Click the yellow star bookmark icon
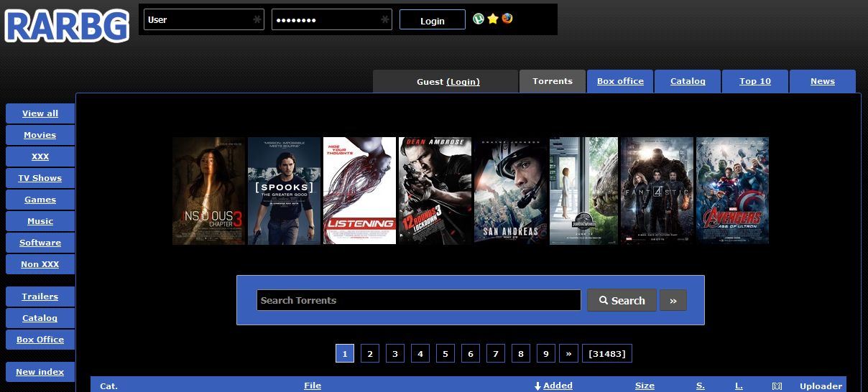The image size is (868, 392). (x=493, y=19)
